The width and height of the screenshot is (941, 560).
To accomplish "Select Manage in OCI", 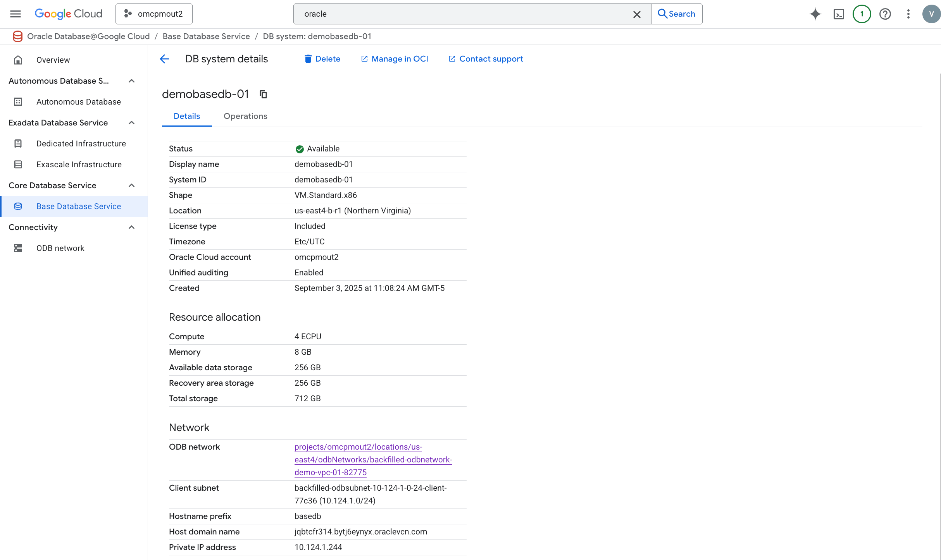I will 395,59.
